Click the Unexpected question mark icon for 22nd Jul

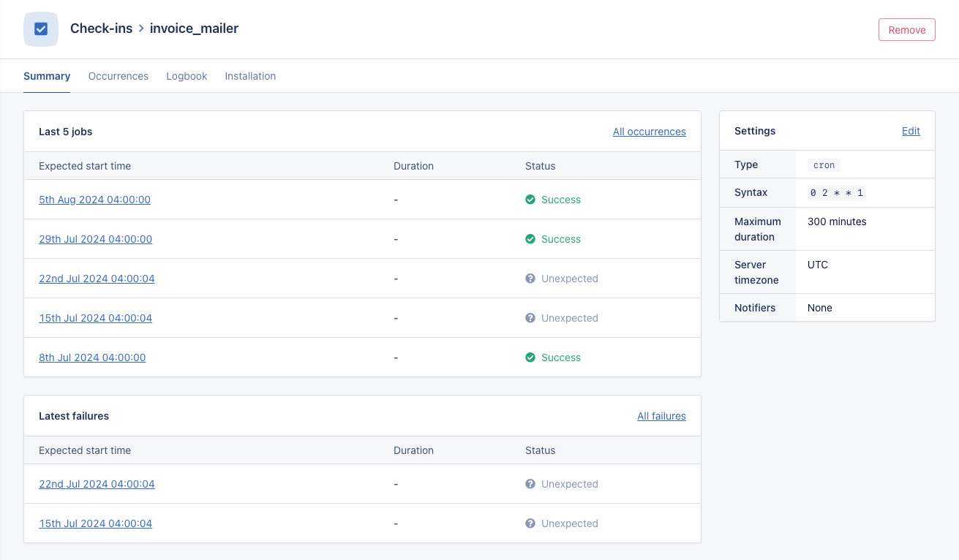pyautogui.click(x=530, y=278)
